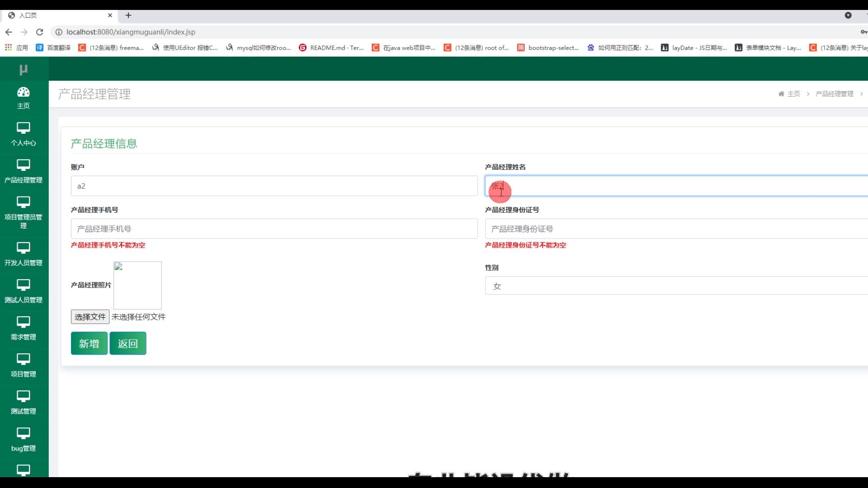Open new browser tab with plus
868x488 pixels.
point(128,15)
